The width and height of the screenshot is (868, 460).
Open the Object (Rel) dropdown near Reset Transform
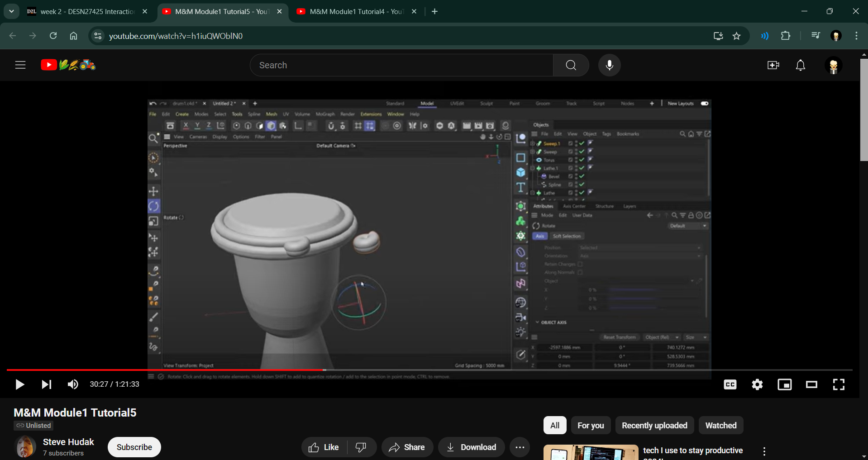pyautogui.click(x=662, y=337)
